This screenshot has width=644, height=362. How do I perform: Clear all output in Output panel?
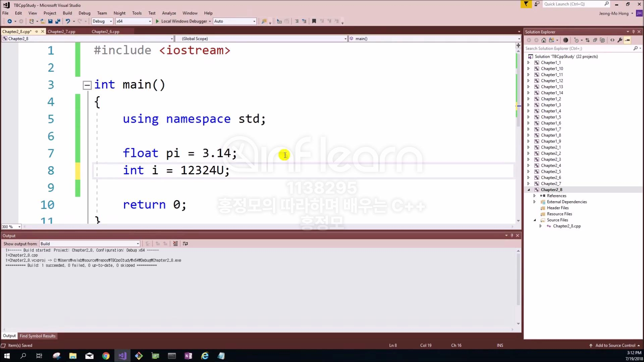tap(175, 244)
